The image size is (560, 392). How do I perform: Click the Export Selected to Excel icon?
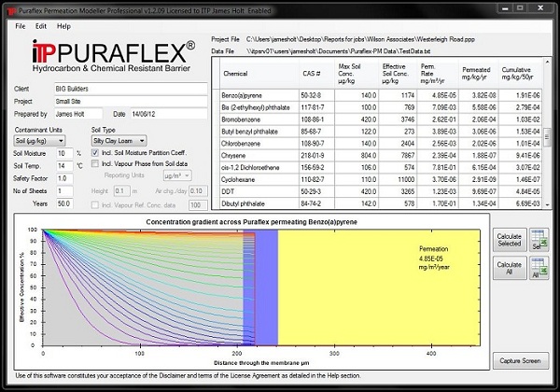point(538,239)
